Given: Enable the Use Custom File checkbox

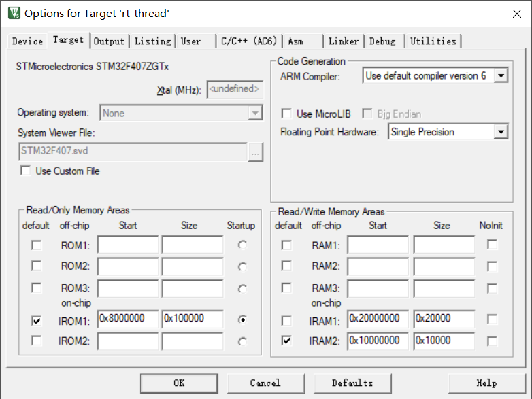Looking at the screenshot, I should (x=25, y=171).
